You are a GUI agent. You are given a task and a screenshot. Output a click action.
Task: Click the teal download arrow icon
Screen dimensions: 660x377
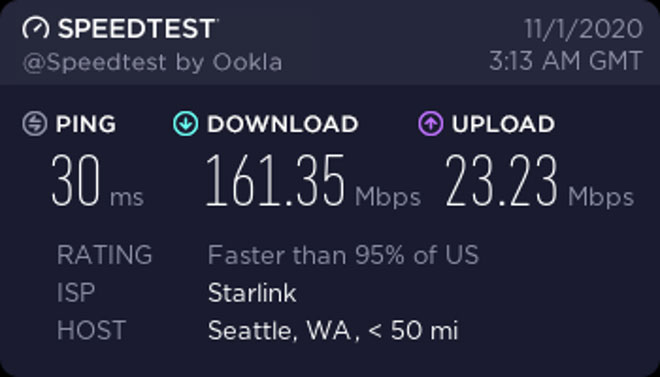pyautogui.click(x=186, y=124)
